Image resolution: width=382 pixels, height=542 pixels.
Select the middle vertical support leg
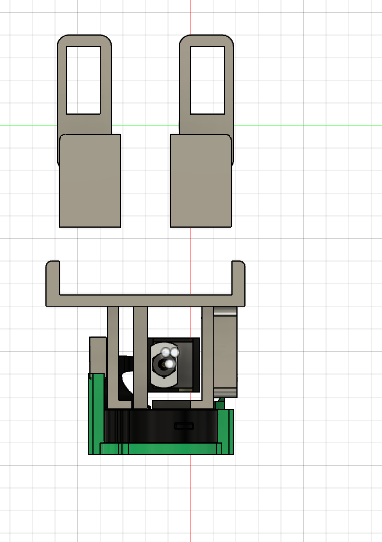click(140, 356)
